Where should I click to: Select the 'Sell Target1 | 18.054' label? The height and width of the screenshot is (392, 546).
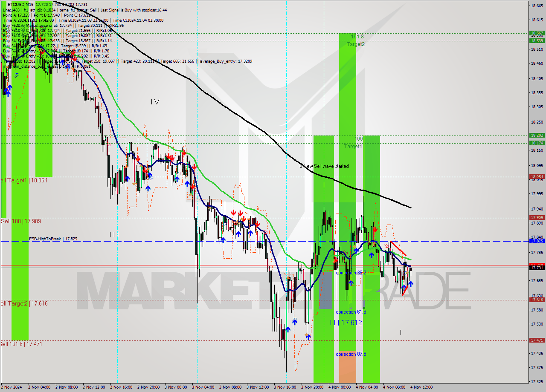point(24,181)
